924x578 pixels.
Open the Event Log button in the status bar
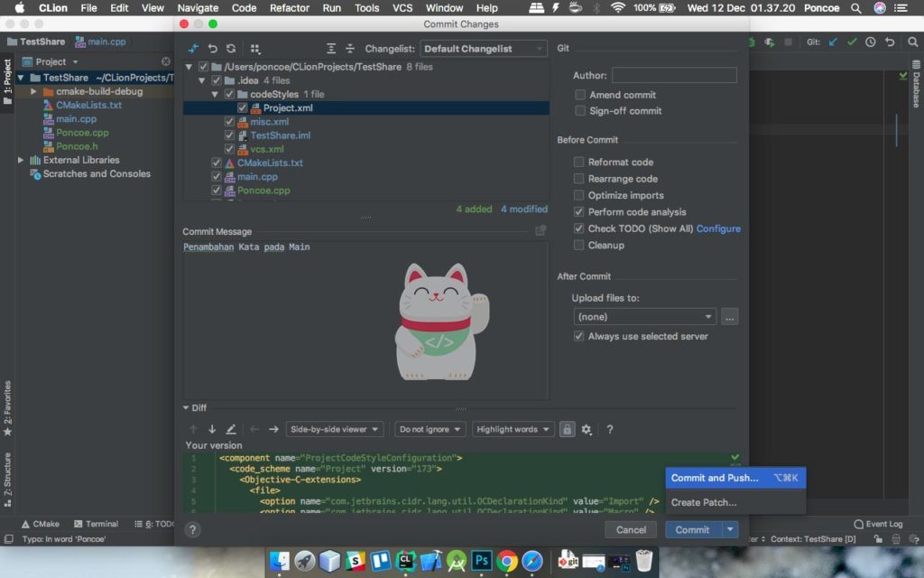click(x=878, y=524)
